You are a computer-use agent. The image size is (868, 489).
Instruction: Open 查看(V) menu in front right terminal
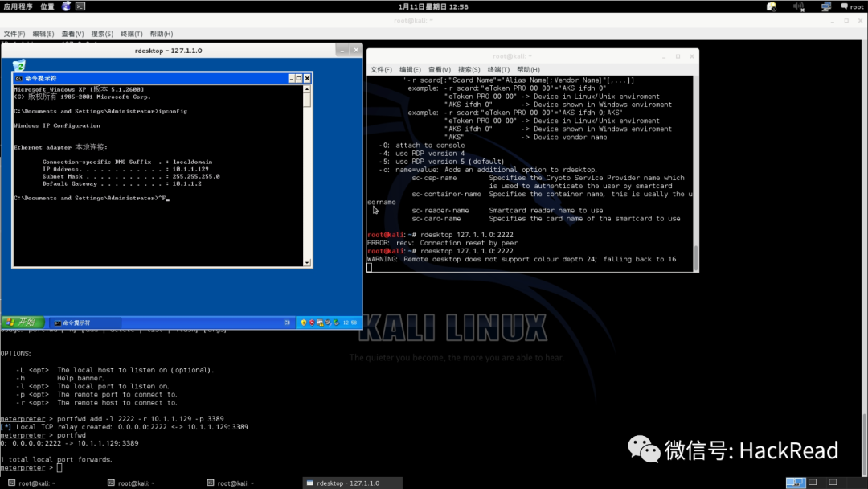[440, 70]
